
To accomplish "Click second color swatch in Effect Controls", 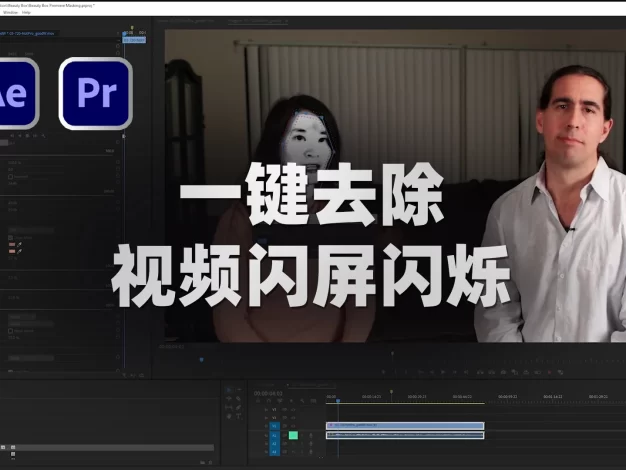I will (12, 251).
